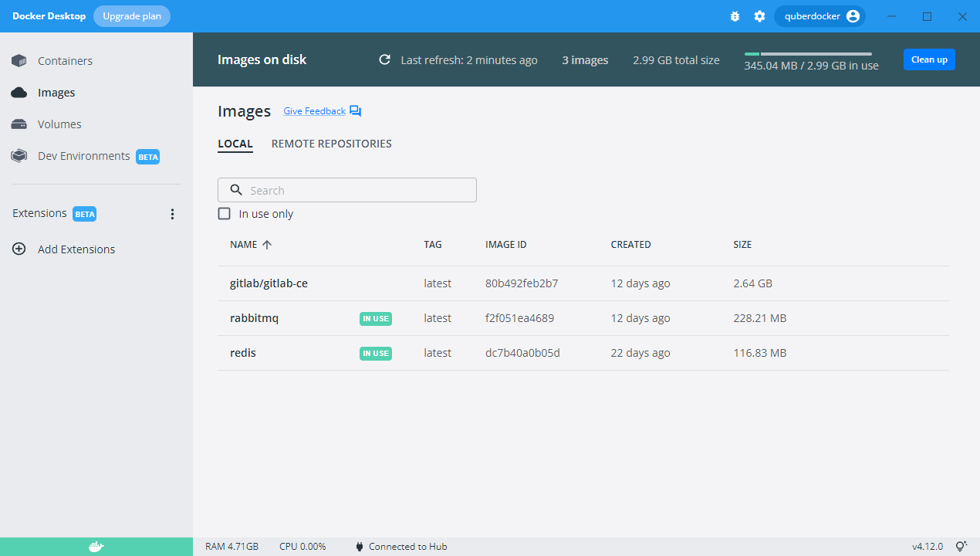Viewport: 980px width, 556px height.
Task: Open settings via the gear icon
Action: point(759,16)
